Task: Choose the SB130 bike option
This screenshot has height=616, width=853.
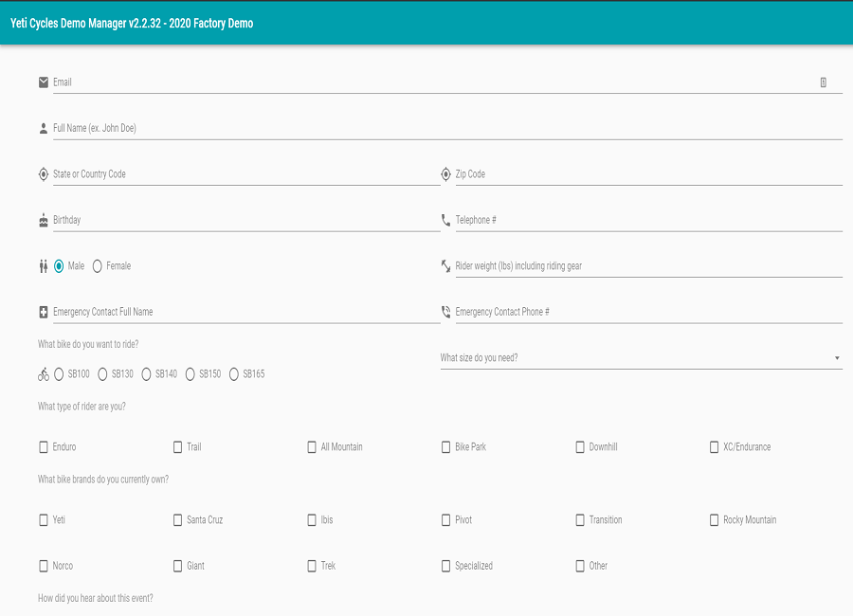Action: [102, 374]
